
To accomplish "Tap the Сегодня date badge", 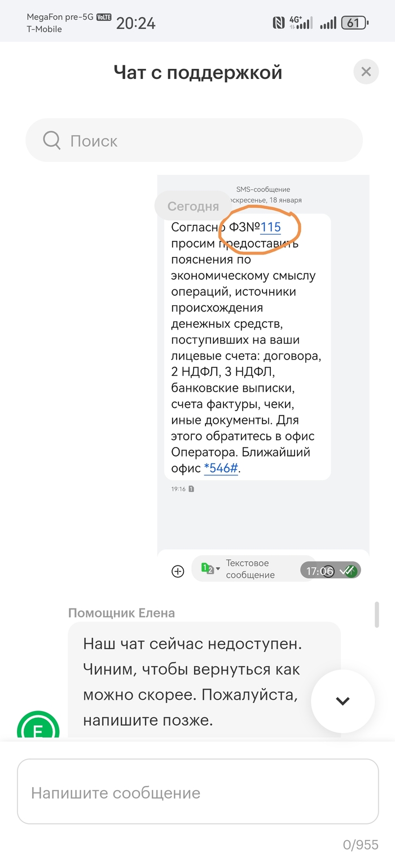I will tap(193, 206).
